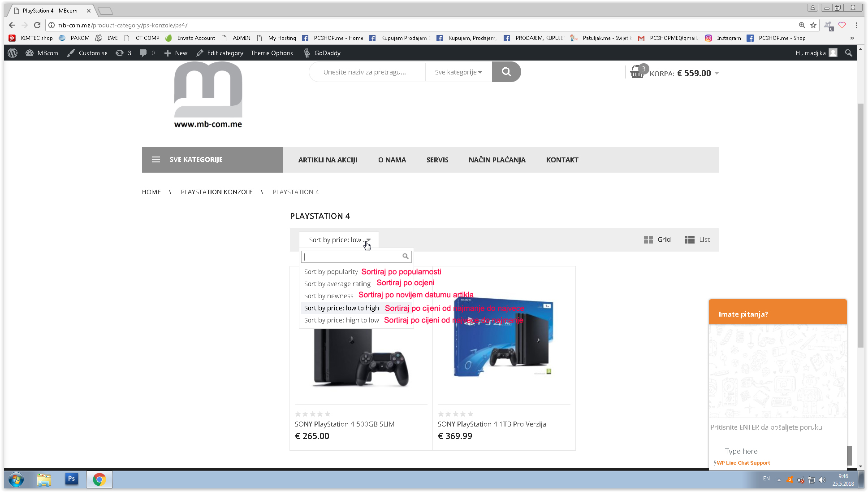The width and height of the screenshot is (868, 492).
Task: Switch to List view
Action: tap(697, 239)
